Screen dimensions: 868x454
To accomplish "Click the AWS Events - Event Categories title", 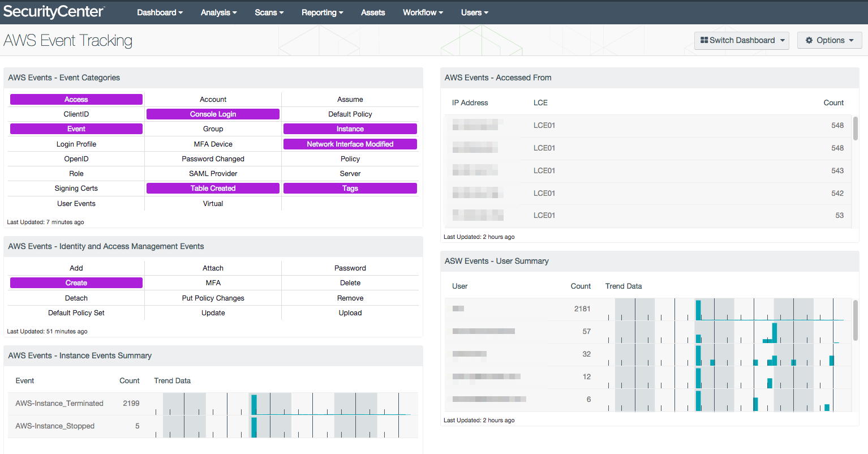I will coord(64,78).
